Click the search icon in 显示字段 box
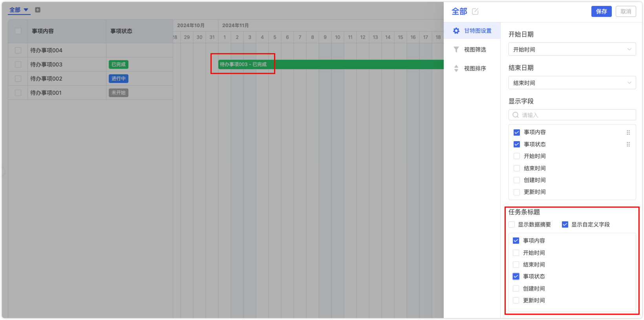 (x=516, y=115)
